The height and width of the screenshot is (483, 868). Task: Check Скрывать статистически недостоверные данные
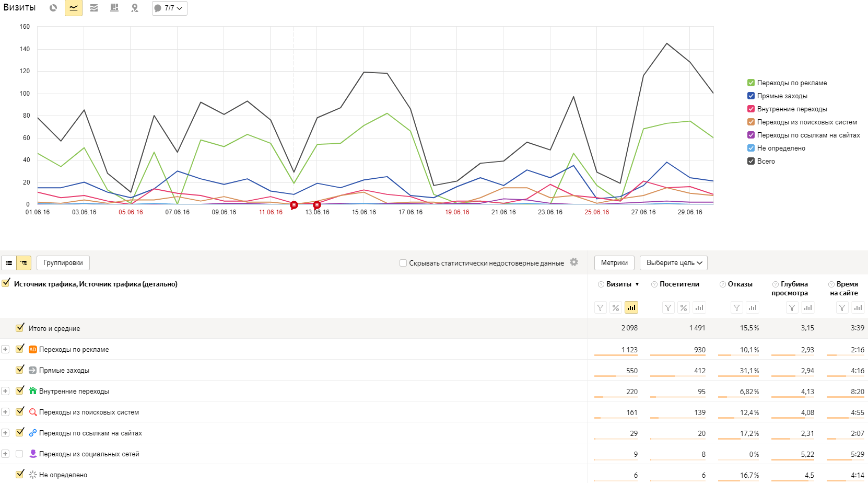coord(403,263)
